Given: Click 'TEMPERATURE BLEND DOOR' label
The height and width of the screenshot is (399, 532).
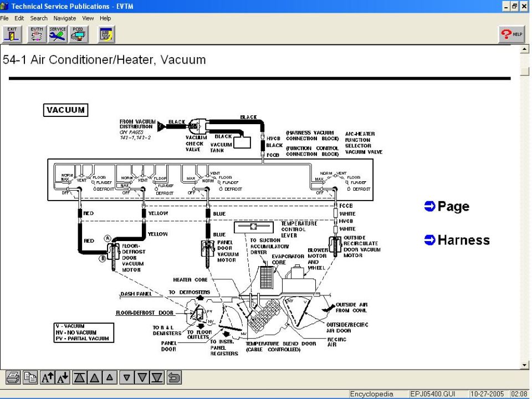Looking at the screenshot, I should [280, 344].
